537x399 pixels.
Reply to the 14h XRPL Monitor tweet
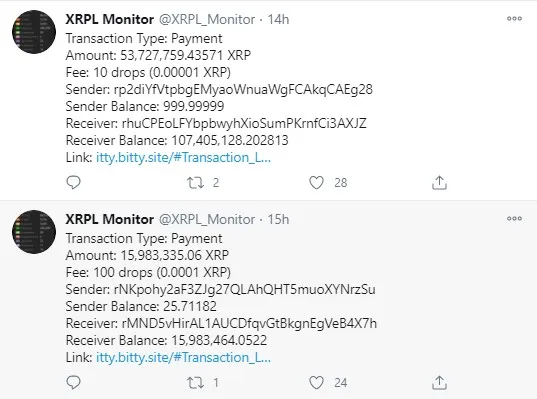pyautogui.click(x=73, y=183)
